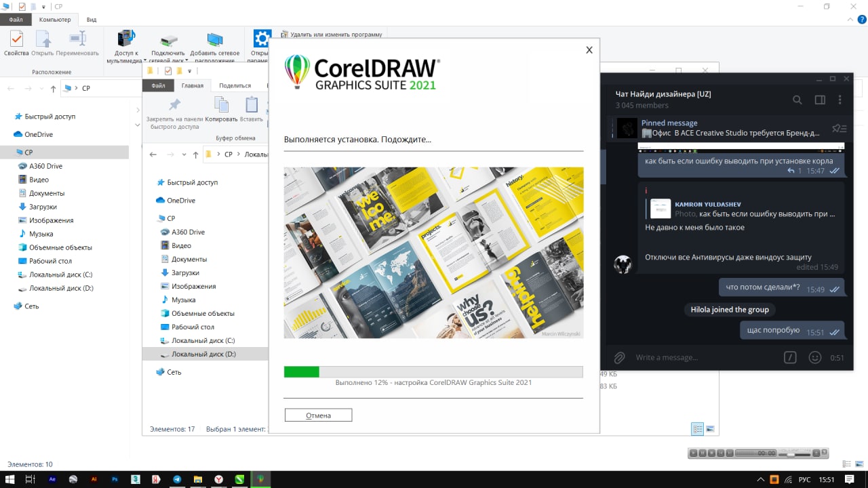The width and height of the screenshot is (868, 488).
Task: Open Документы in the front Explorer tree
Action: (189, 259)
